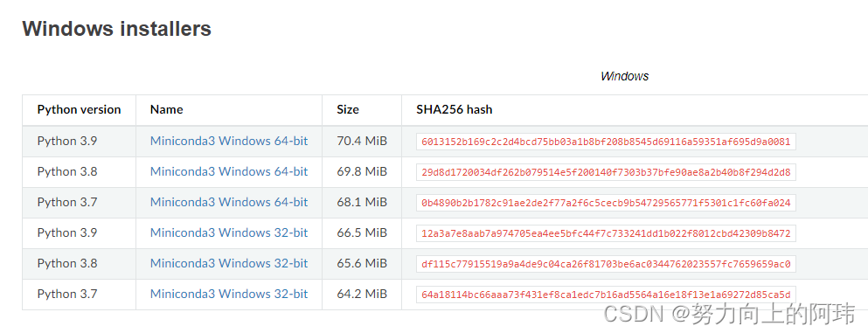Click Python 3.8 in the 65.6 MiB row
868x333 pixels.
67,263
